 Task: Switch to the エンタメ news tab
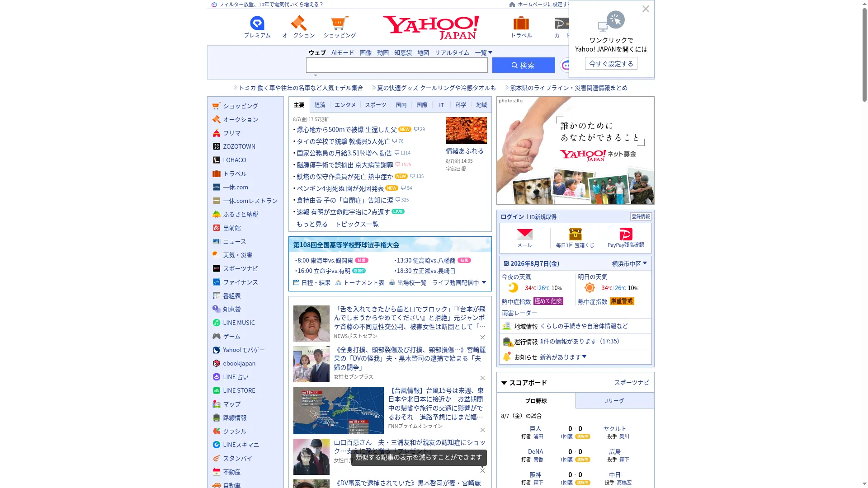[x=345, y=105]
